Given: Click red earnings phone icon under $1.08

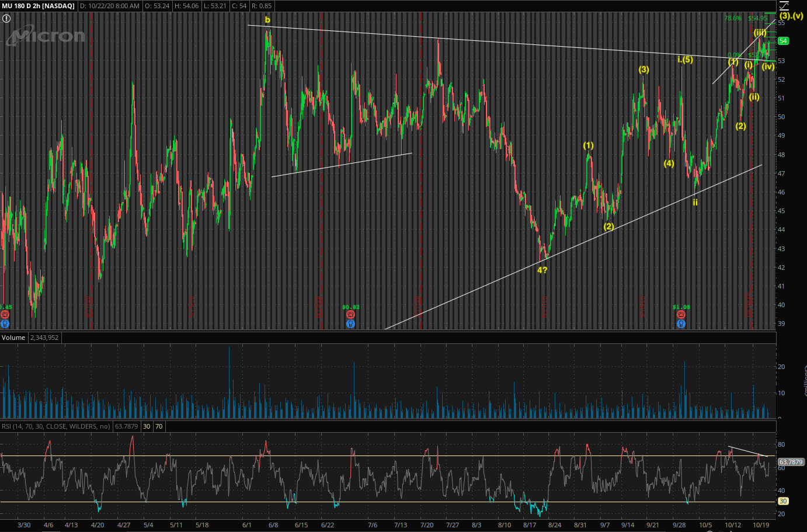Looking at the screenshot, I should (681, 315).
